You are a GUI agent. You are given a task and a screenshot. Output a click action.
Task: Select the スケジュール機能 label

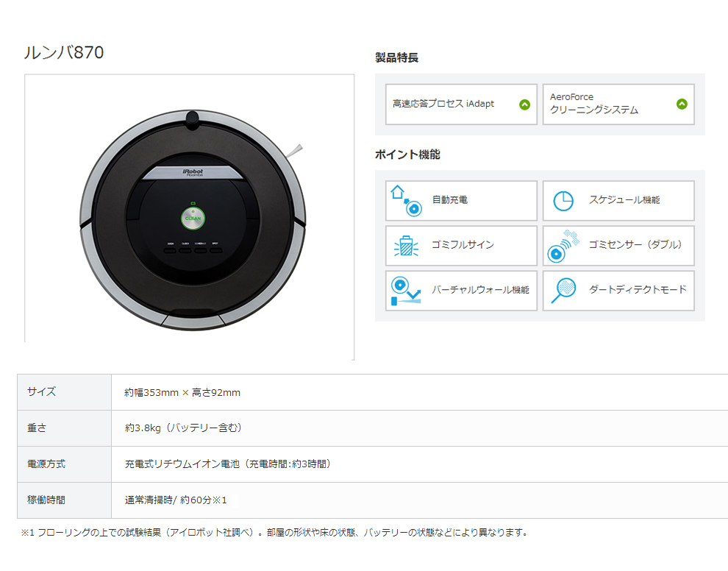coord(624,200)
